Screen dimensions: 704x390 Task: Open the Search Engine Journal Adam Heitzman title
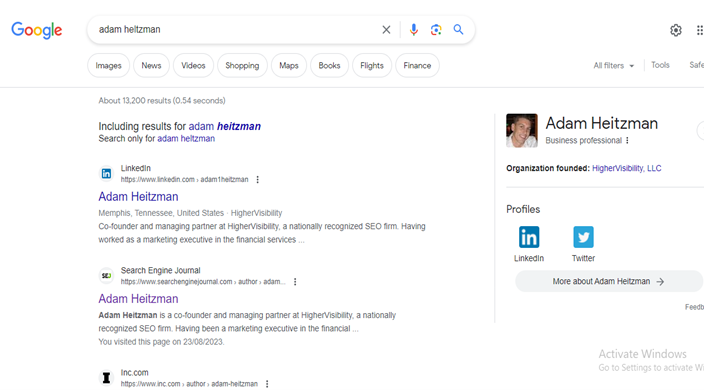tap(138, 299)
